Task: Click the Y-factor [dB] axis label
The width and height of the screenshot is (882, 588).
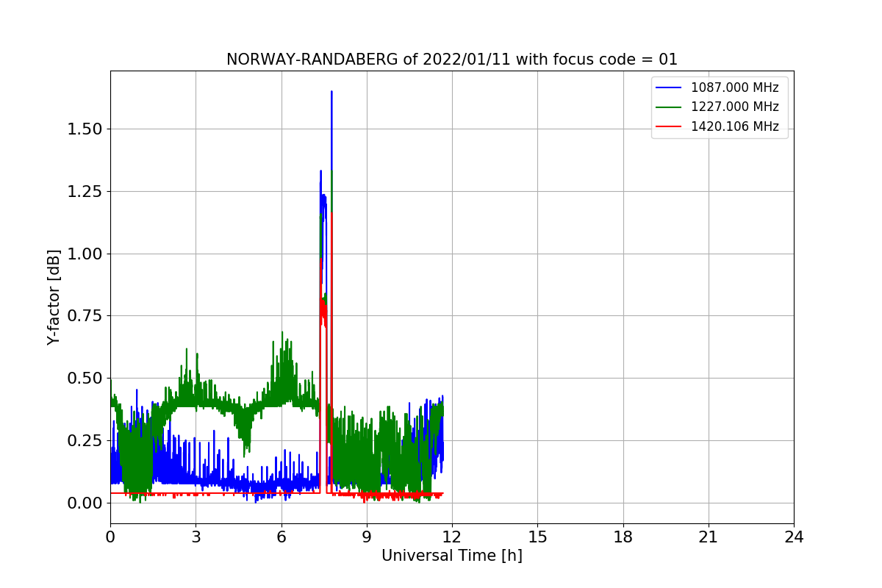Action: click(52, 297)
